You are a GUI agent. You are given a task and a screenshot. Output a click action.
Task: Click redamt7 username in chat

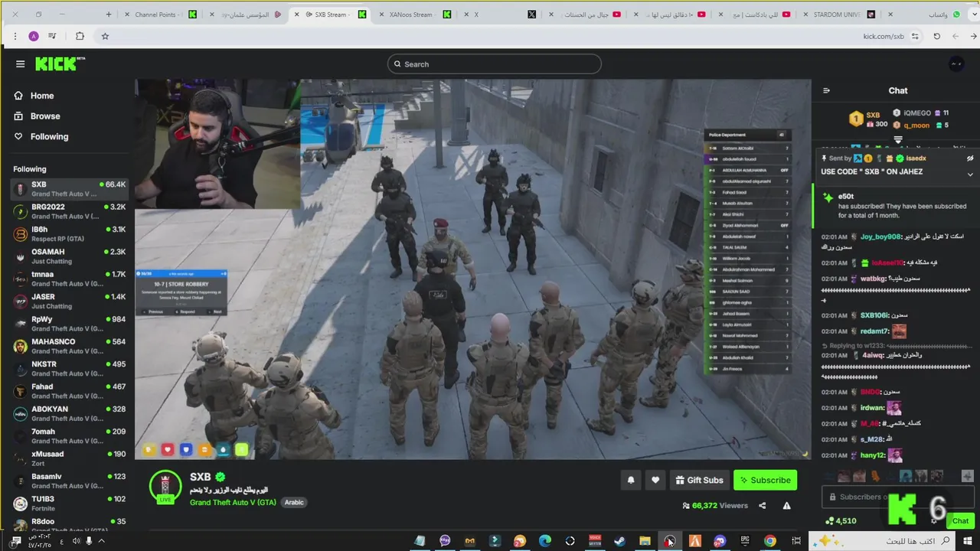tap(875, 331)
